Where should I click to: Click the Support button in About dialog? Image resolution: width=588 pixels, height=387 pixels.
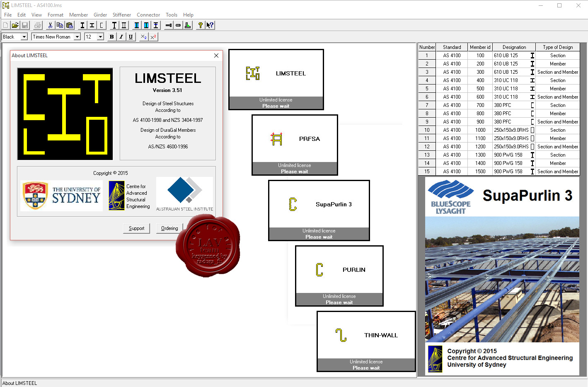click(x=136, y=228)
